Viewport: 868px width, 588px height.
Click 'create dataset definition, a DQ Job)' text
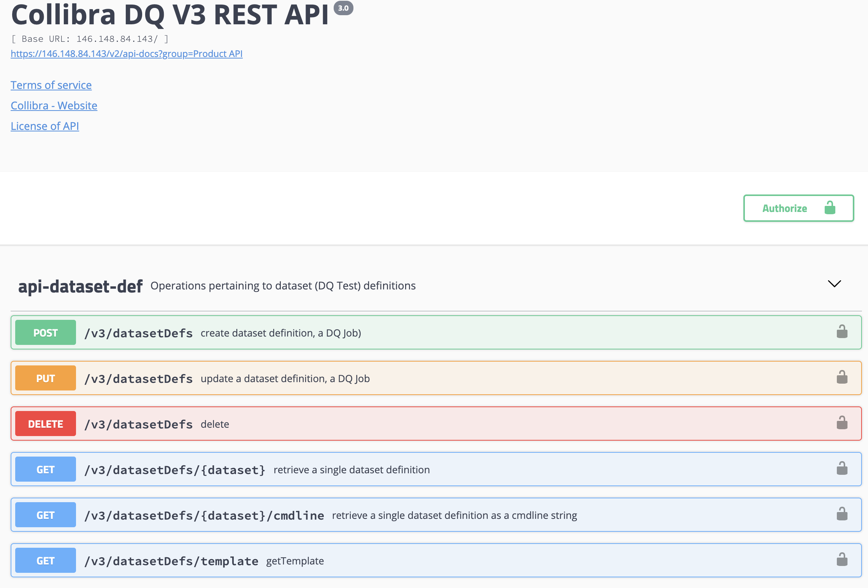click(x=281, y=333)
